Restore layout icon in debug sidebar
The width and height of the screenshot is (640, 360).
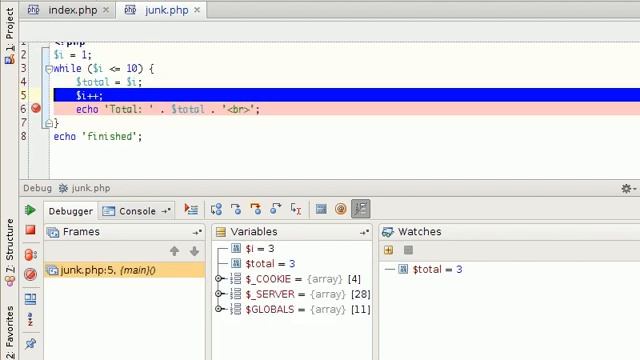pos(30,299)
